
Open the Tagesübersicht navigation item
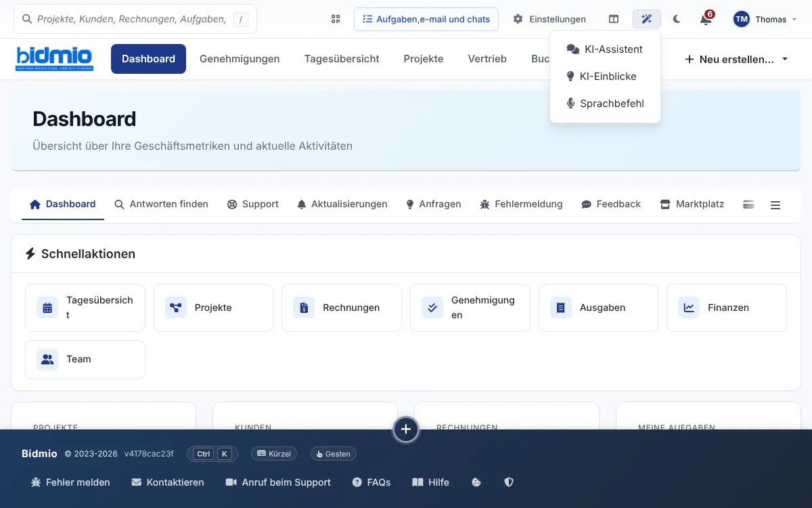click(342, 59)
